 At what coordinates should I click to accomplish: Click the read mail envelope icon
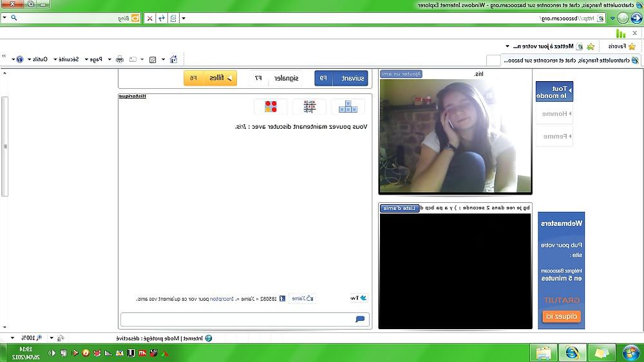pos(133,59)
